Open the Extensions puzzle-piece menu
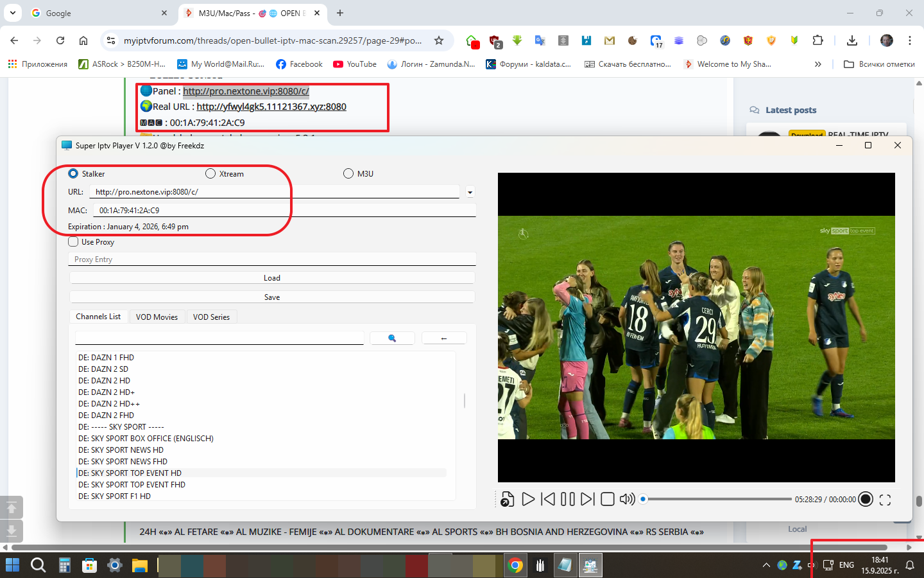The width and height of the screenshot is (924, 578). pos(817,40)
